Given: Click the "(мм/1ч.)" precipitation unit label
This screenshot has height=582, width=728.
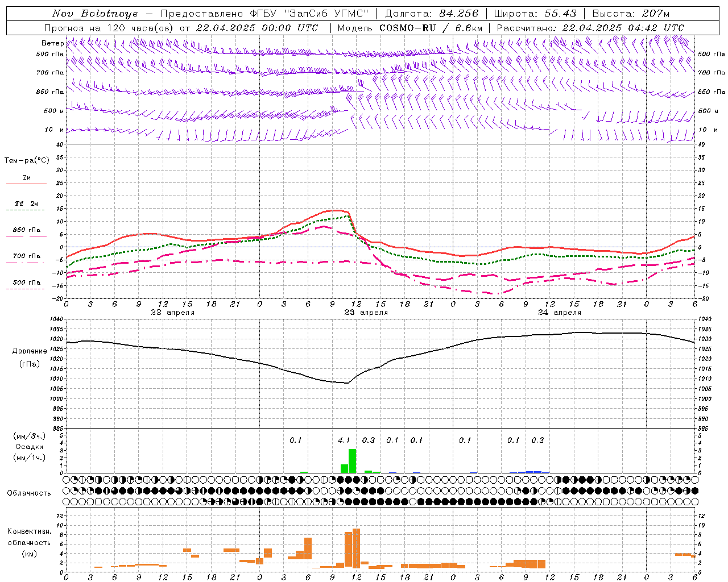Looking at the screenshot, I should 29,458.
